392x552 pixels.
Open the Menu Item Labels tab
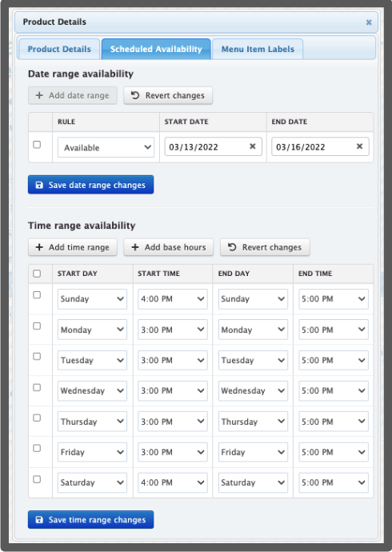[258, 49]
